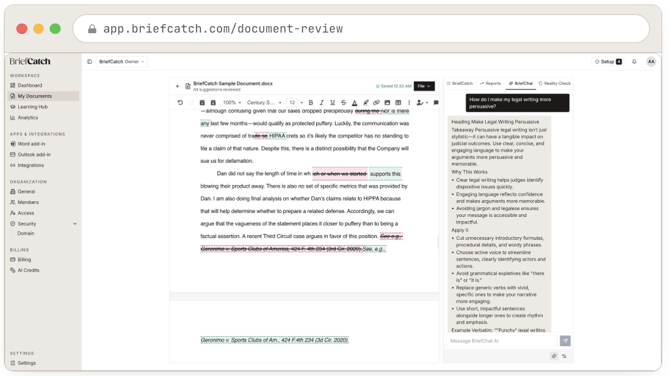Viewport: 670px width, 376px height.
Task: Open notifications bell
Action: [x=634, y=62]
